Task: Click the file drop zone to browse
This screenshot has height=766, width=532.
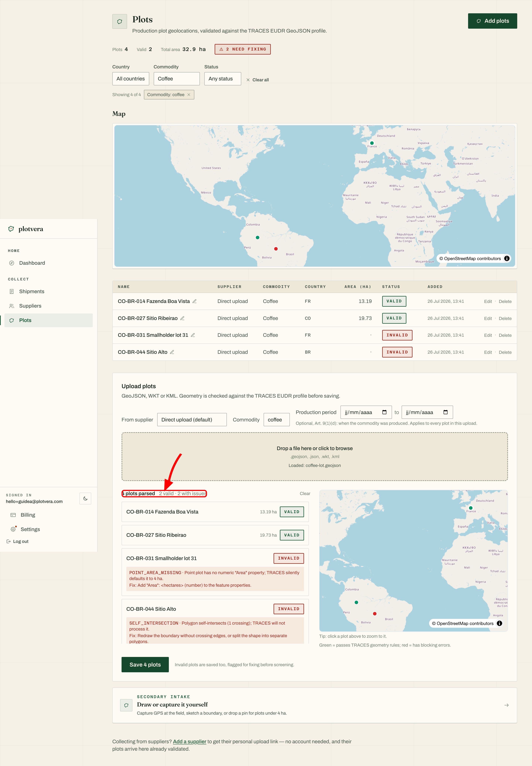Action: click(x=315, y=457)
